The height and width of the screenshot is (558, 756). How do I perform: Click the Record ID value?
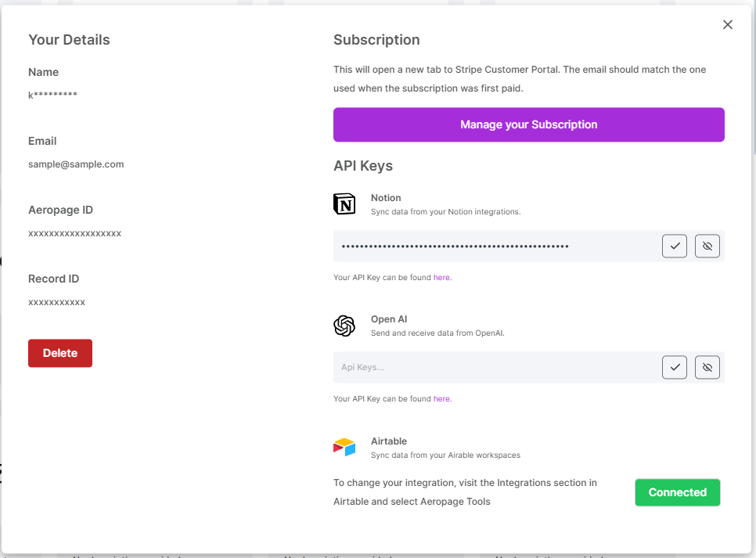pyautogui.click(x=56, y=302)
